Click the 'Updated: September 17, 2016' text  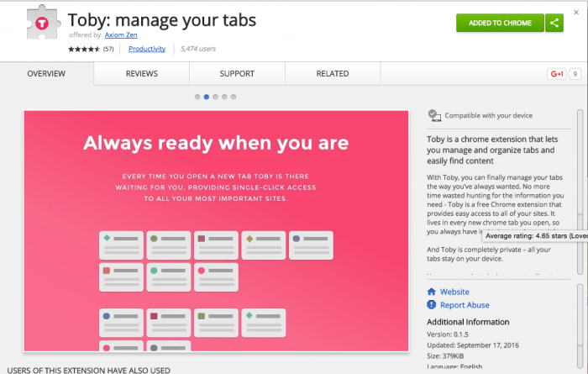pos(473,345)
